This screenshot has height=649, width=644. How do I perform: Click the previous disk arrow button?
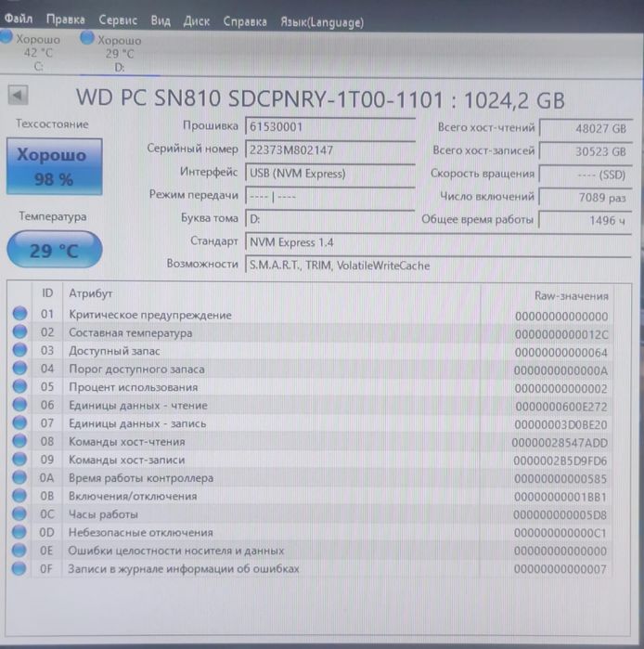(x=19, y=96)
